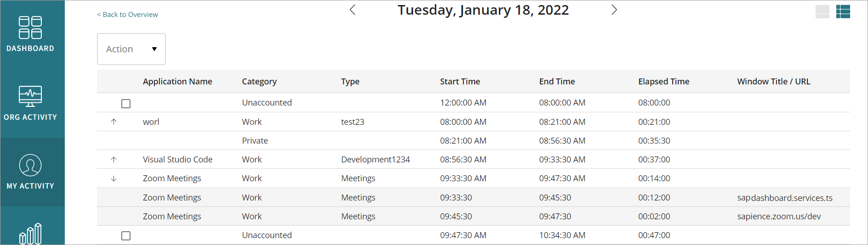Click Back to Overview link
The width and height of the screenshot is (868, 245).
127,15
